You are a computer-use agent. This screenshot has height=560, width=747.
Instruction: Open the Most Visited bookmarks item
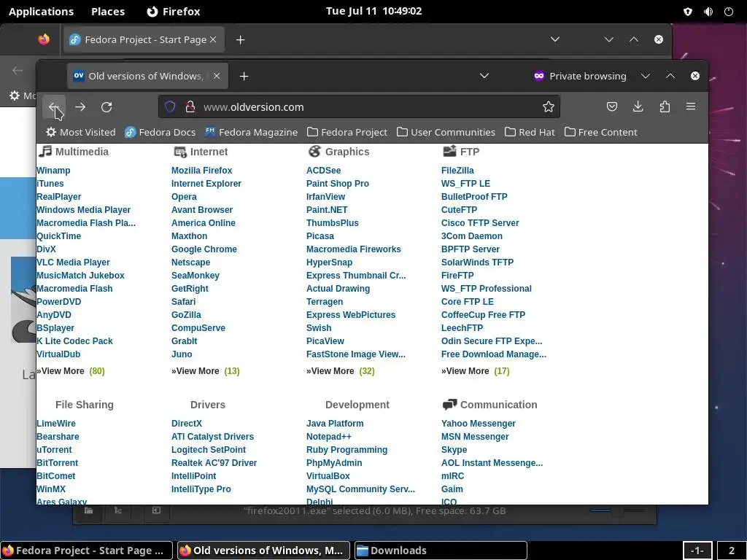(80, 132)
